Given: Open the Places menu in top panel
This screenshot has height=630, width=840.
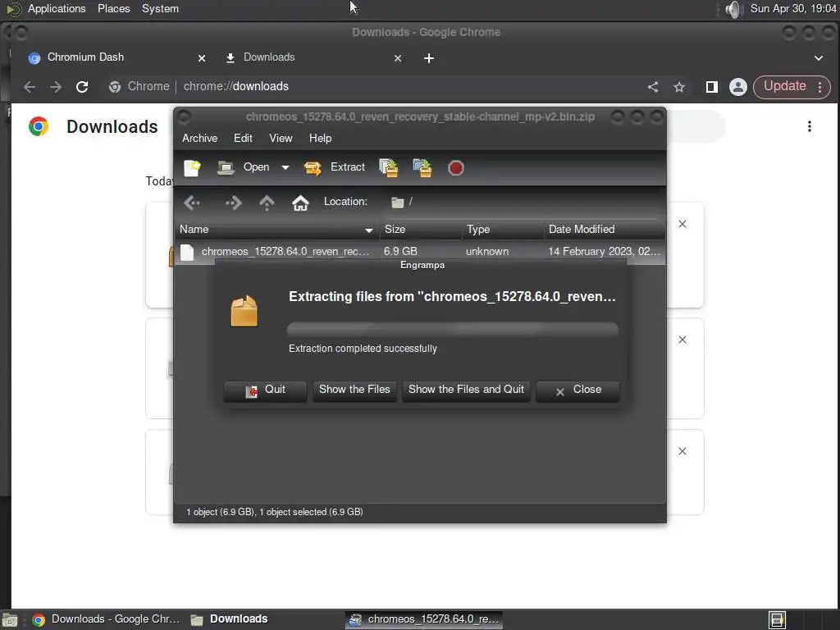Looking at the screenshot, I should click(x=113, y=8).
